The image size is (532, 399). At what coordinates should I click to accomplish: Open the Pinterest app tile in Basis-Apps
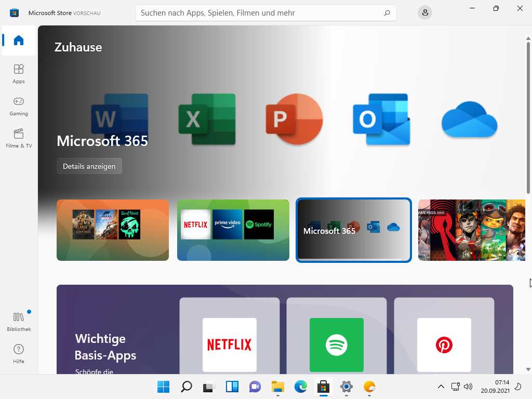[x=444, y=345]
